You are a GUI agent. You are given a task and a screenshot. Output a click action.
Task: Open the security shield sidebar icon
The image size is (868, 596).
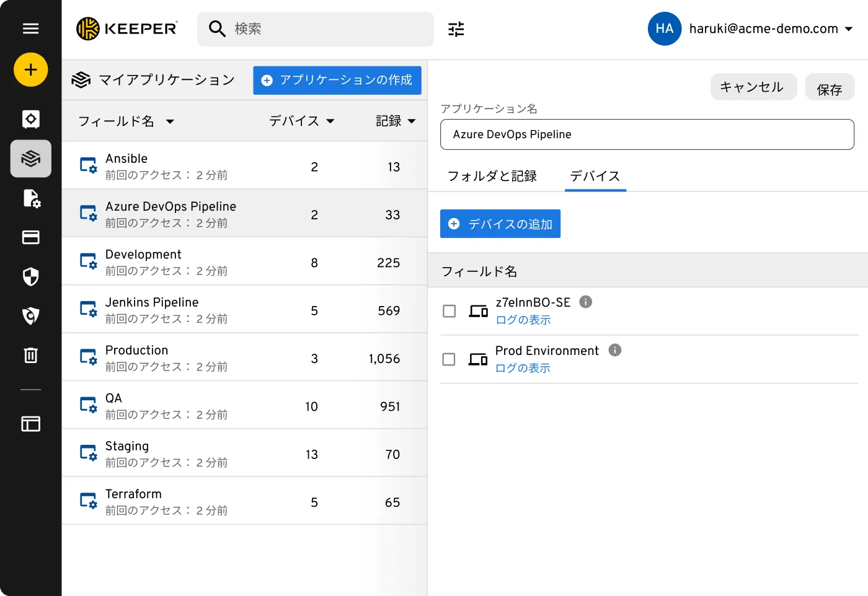point(30,276)
